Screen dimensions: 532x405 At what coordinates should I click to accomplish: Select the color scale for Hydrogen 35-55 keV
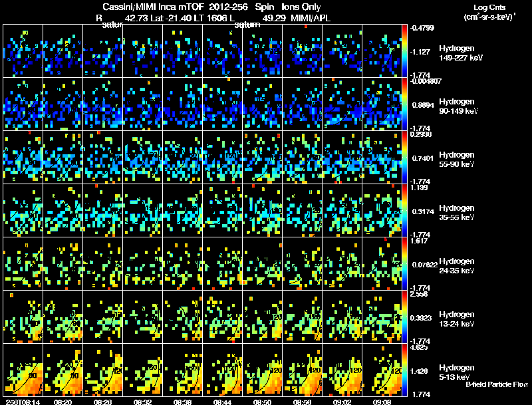(x=404, y=211)
